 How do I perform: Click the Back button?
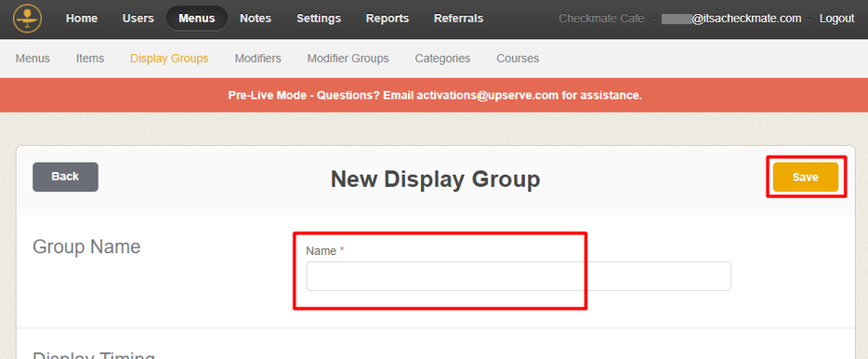(x=65, y=177)
